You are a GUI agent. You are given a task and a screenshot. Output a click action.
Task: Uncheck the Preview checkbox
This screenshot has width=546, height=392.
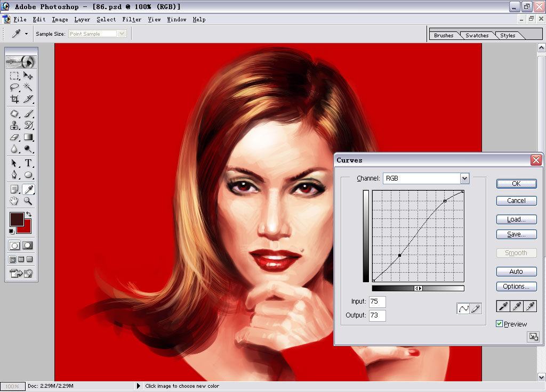499,324
